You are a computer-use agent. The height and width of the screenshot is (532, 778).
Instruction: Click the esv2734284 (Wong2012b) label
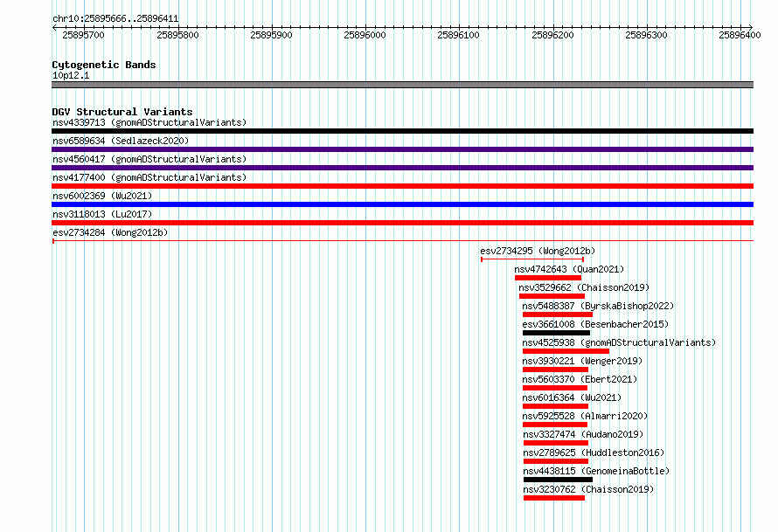click(x=110, y=232)
